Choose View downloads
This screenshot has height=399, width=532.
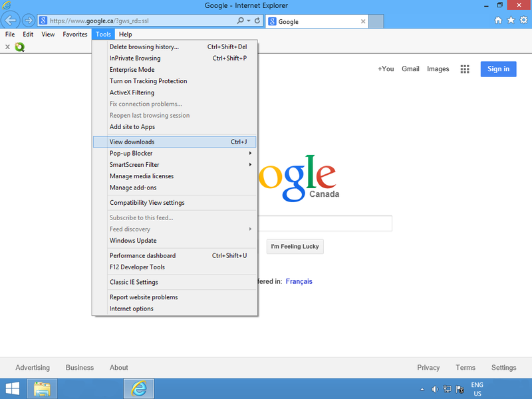point(175,142)
